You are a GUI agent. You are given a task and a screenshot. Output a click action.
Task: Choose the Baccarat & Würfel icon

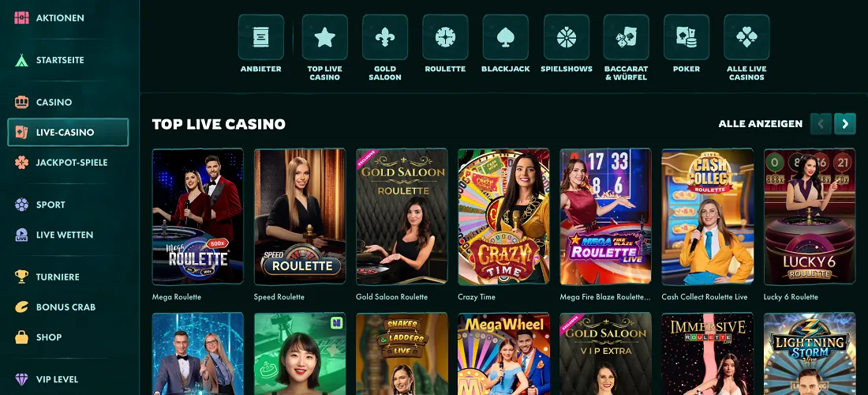tap(626, 37)
